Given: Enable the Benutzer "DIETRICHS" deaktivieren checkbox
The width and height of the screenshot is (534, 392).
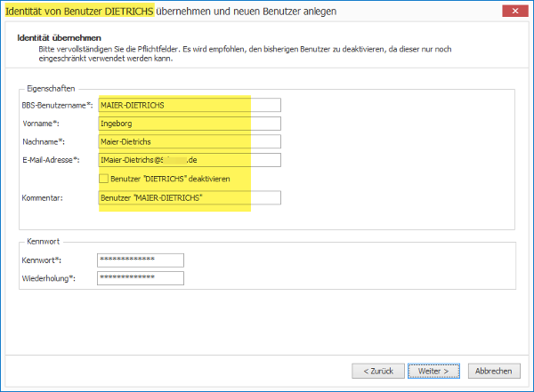Looking at the screenshot, I should pyautogui.click(x=103, y=179).
